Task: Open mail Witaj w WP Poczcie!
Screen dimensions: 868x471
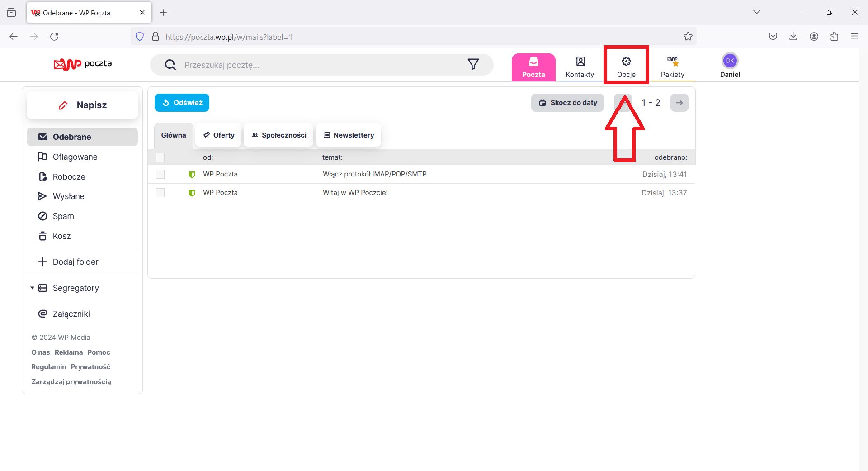Action: click(x=355, y=193)
